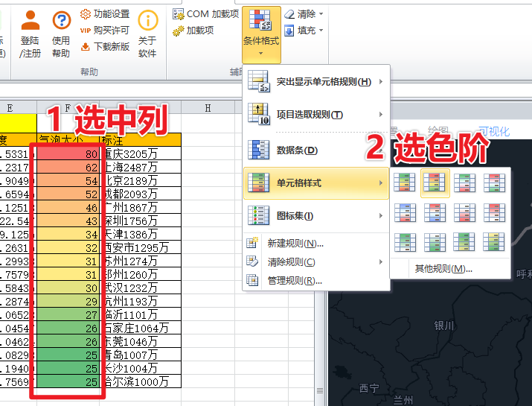Open 功能设置 settings
Image resolution: width=532 pixels, height=406 pixels.
tap(105, 14)
